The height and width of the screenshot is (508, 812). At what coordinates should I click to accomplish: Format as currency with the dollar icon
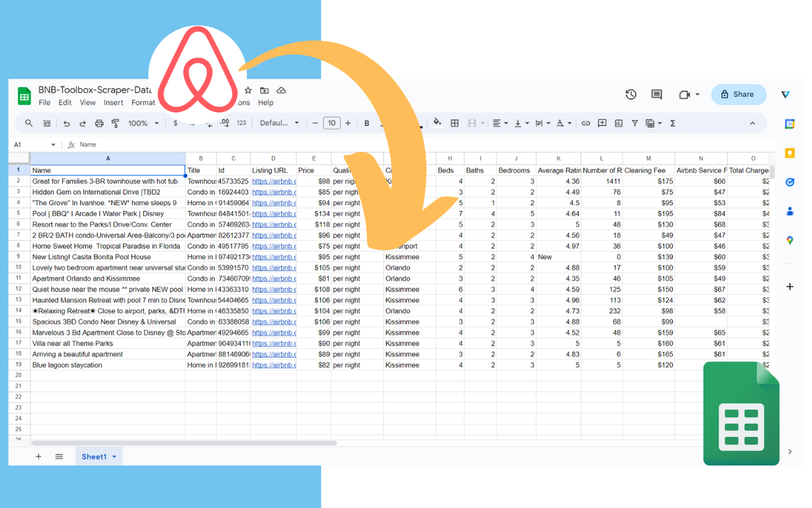[x=175, y=123]
